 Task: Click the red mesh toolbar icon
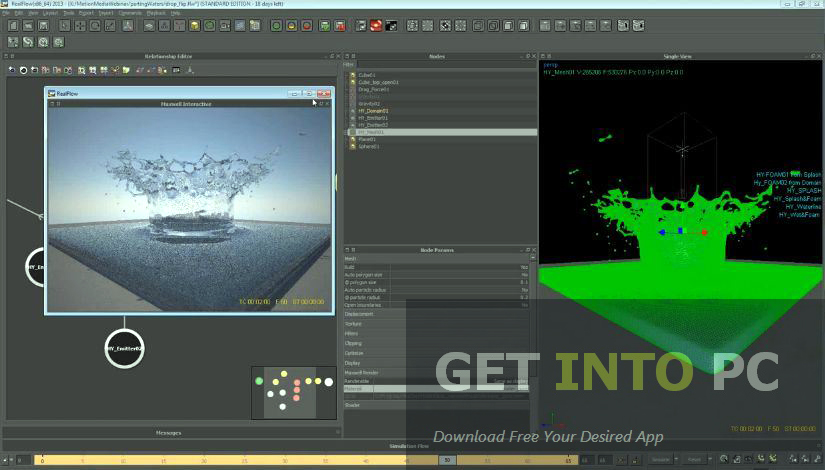point(340,25)
